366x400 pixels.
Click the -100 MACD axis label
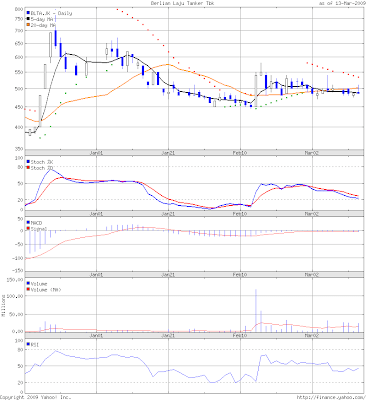click(18, 258)
